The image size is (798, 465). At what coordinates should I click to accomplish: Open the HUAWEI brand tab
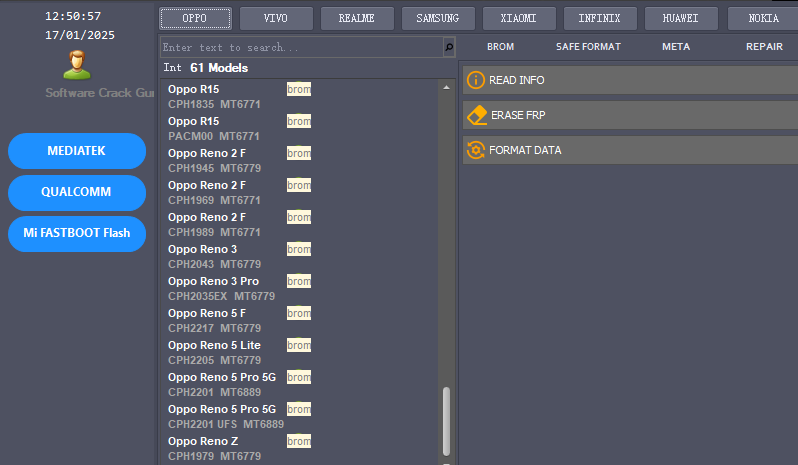point(681,18)
